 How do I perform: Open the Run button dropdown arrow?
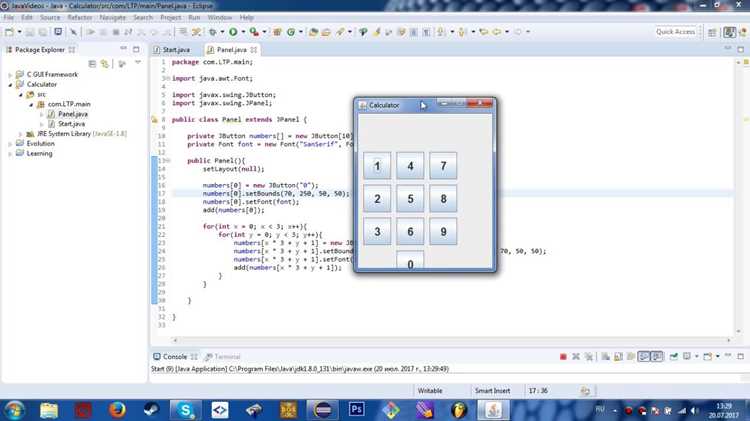(x=243, y=32)
